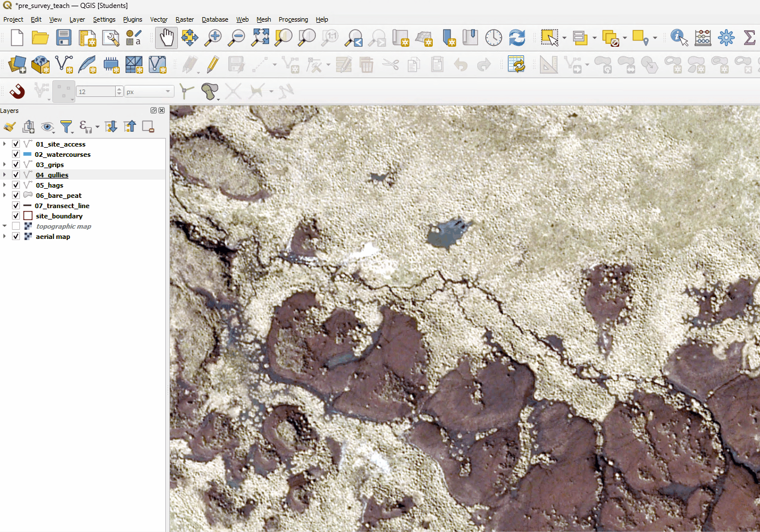The image size is (760, 532).
Task: Uncheck the 04_gullies layer checkbox
Action: (x=16, y=175)
